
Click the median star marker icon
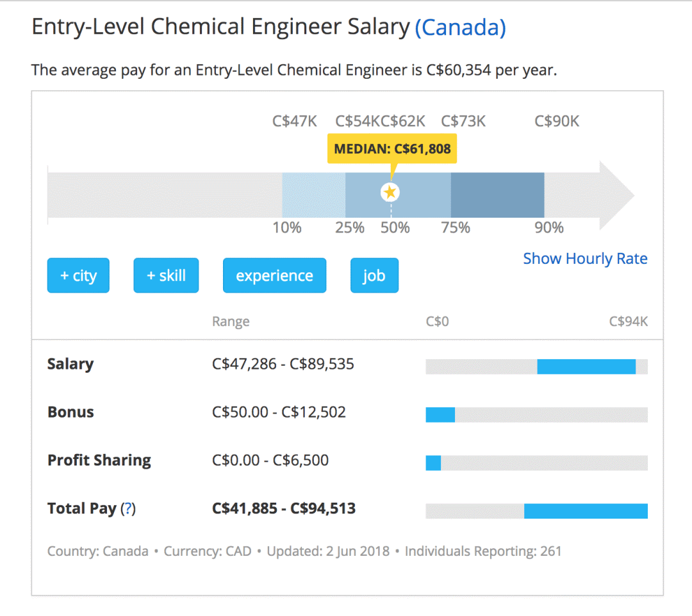(x=390, y=192)
